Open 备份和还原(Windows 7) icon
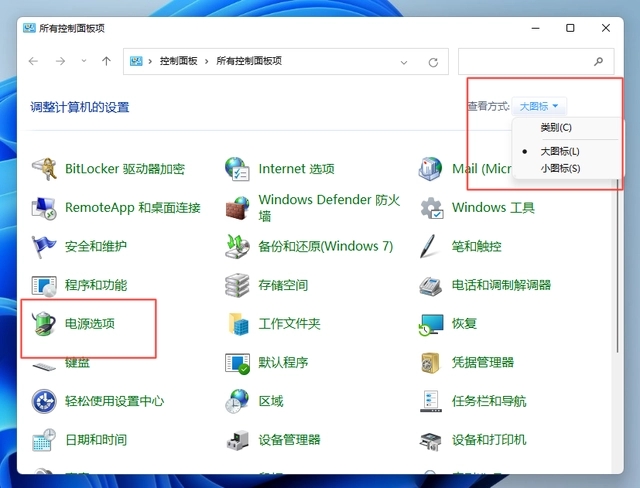This screenshot has width=640, height=488. tap(237, 246)
